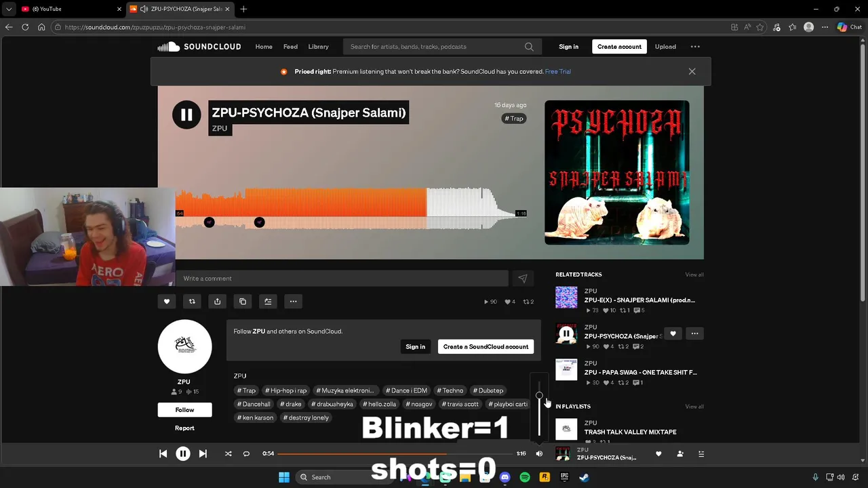Image resolution: width=868 pixels, height=488 pixels.
Task: Open the ZPU - PAPA SWAG related track
Action: click(x=640, y=372)
